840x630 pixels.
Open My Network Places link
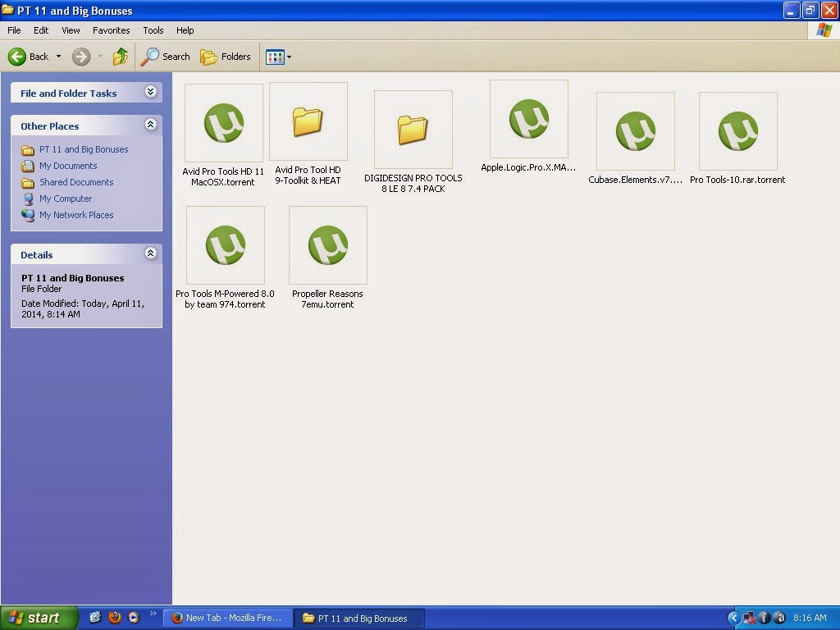[x=76, y=215]
